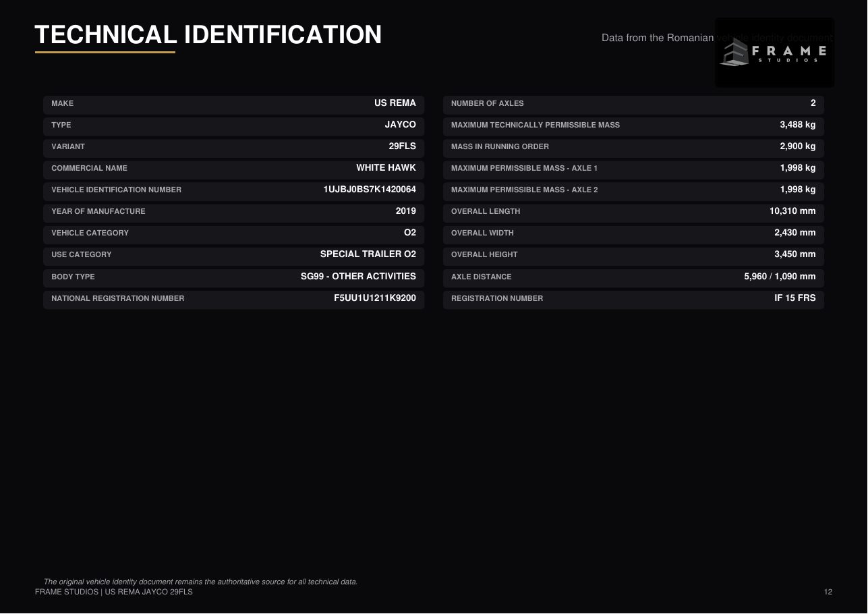Viewport: 868px width, 614px height.
Task: Click the "OVERALL WIDTH" label
Action: point(483,233)
